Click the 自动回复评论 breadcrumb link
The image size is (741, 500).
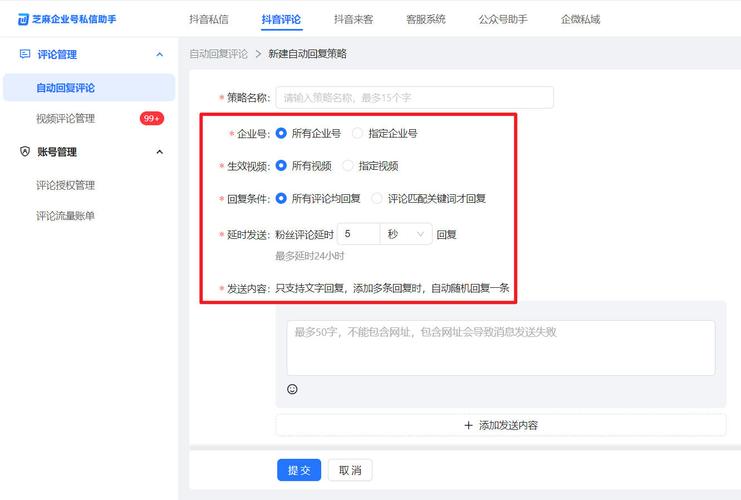click(218, 54)
